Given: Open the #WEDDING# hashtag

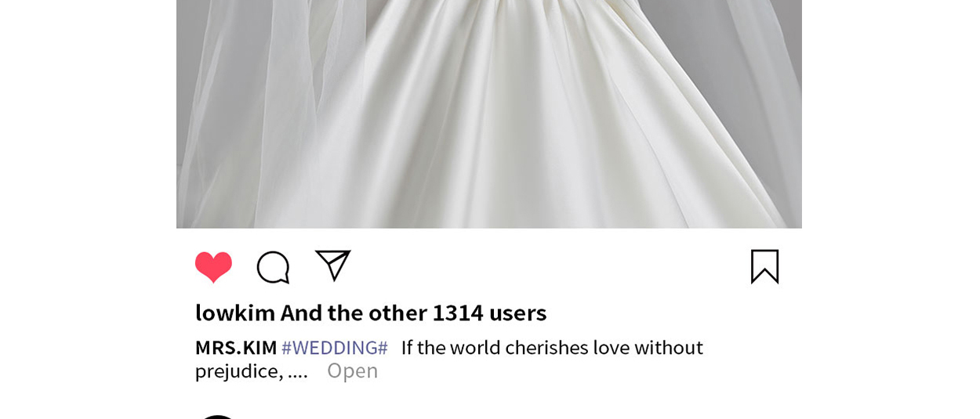Looking at the screenshot, I should [335, 347].
